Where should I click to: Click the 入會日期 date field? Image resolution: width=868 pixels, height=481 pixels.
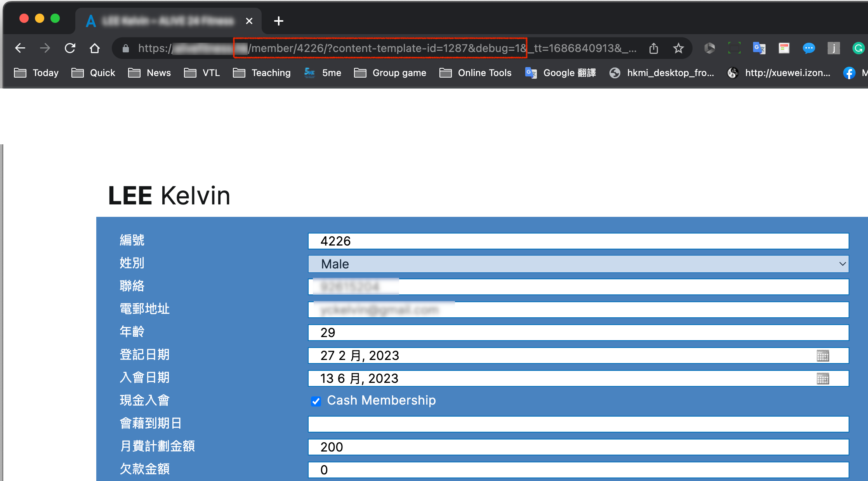[x=578, y=379]
